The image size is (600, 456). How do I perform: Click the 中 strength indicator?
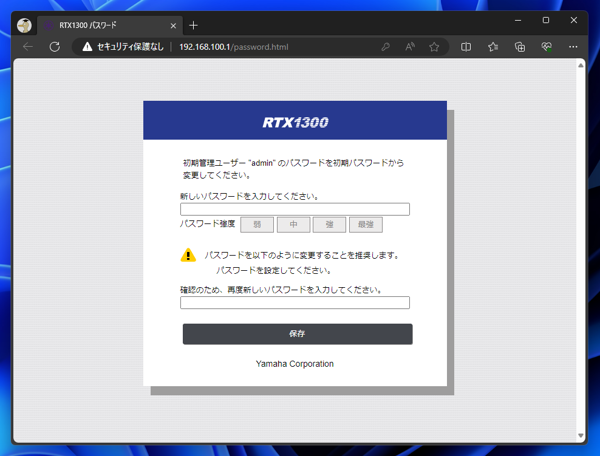point(293,225)
